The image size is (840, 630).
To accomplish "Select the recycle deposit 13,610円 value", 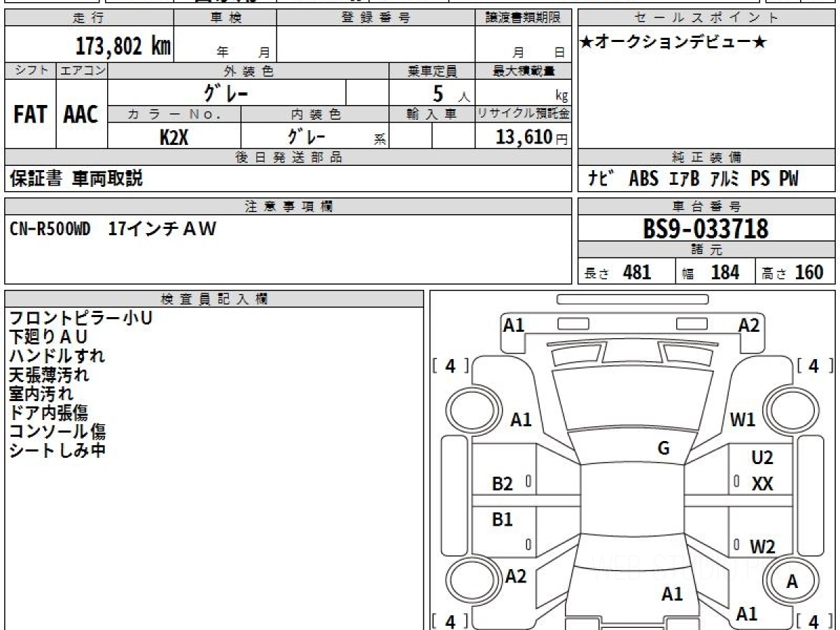I will (531, 136).
